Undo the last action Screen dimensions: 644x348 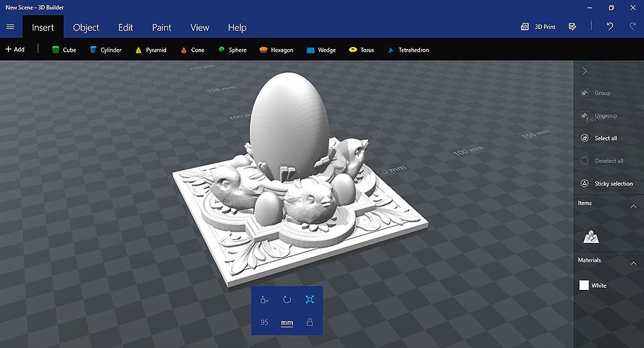[610, 27]
